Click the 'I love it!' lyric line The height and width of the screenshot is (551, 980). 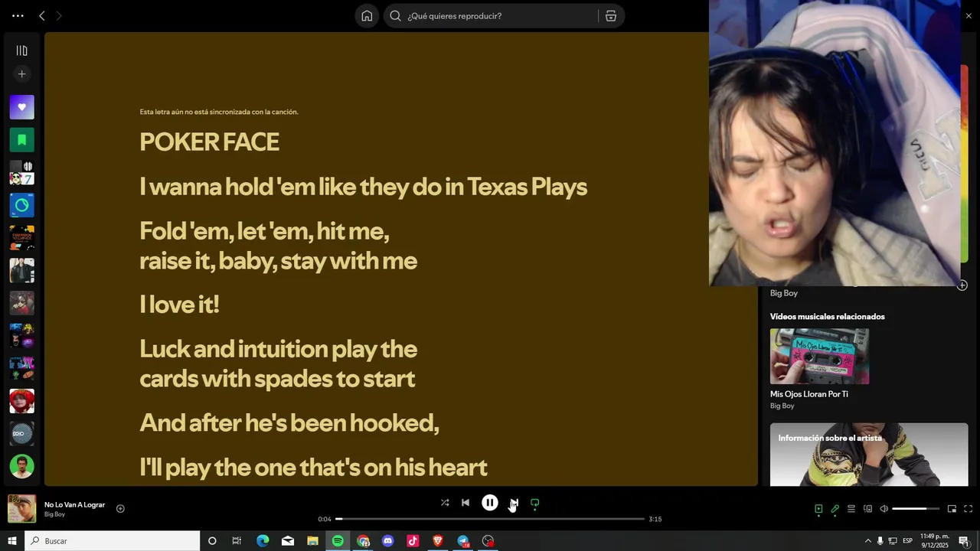click(x=179, y=305)
